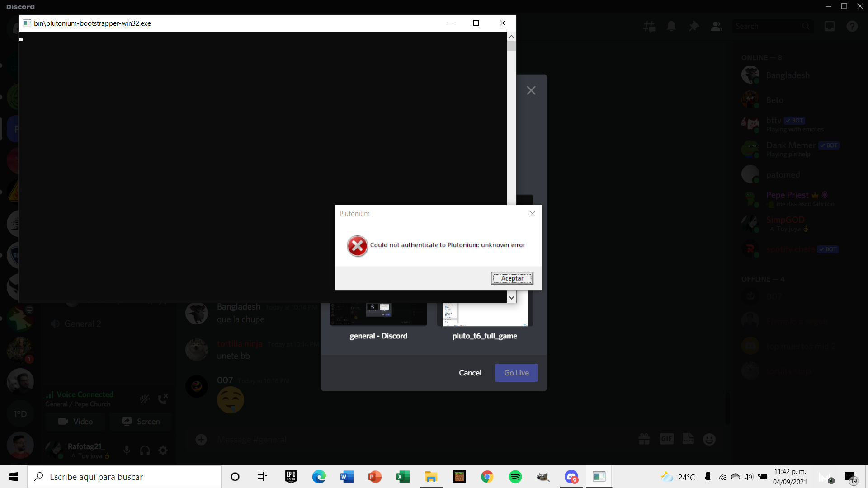Click the Go Live button

click(x=516, y=373)
